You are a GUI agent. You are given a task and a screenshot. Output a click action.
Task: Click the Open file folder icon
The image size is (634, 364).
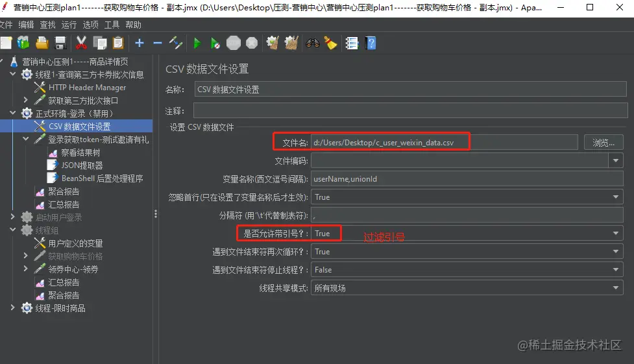pos(42,43)
